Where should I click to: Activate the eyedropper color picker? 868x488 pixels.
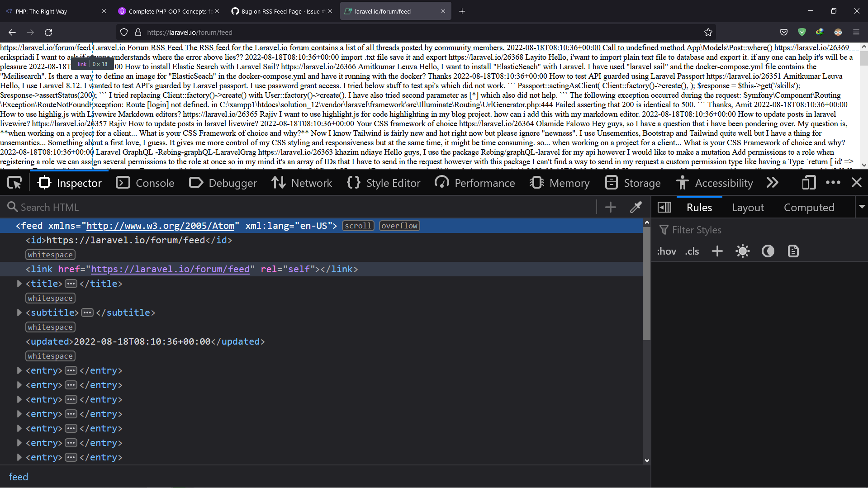click(636, 207)
